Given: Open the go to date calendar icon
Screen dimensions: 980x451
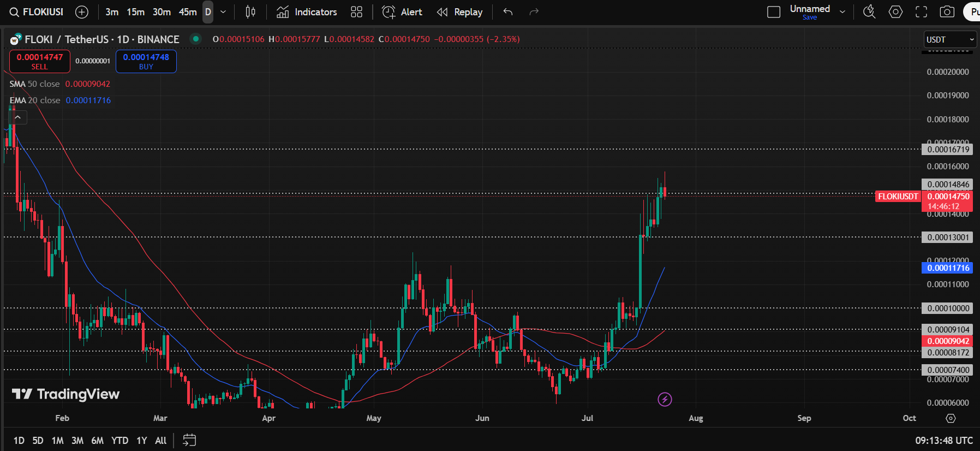Looking at the screenshot, I should coord(189,440).
